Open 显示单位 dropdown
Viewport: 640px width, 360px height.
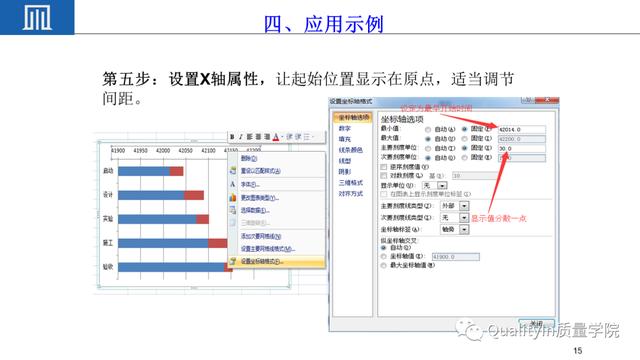pyautogui.click(x=442, y=185)
